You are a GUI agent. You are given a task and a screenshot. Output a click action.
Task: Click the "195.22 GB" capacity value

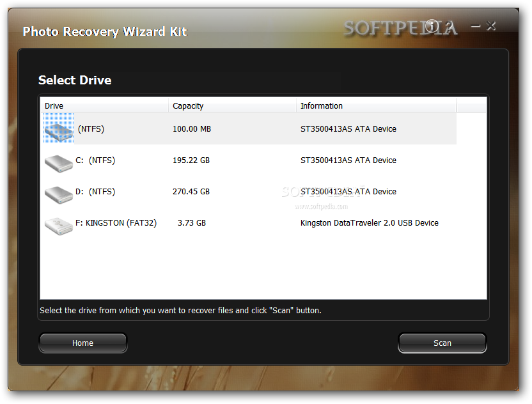point(191,160)
